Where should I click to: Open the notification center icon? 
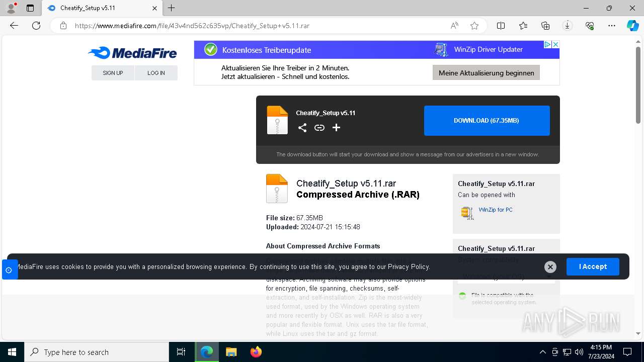coord(627,352)
